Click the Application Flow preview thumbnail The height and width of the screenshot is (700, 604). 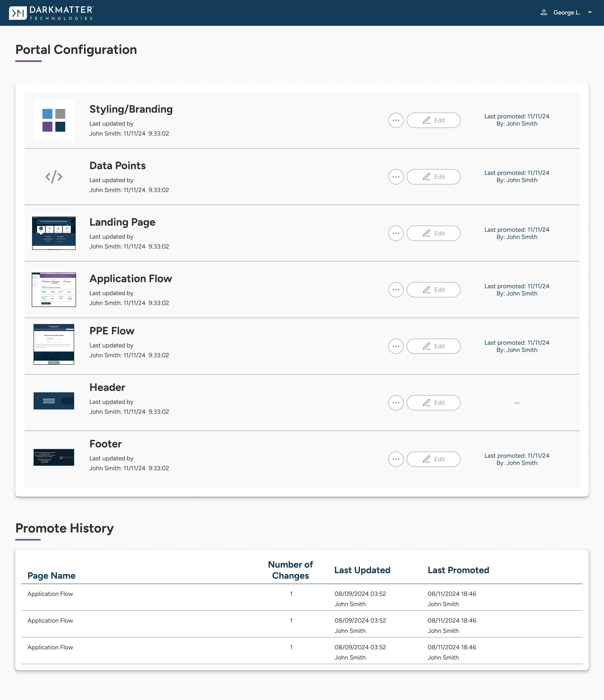coord(54,290)
